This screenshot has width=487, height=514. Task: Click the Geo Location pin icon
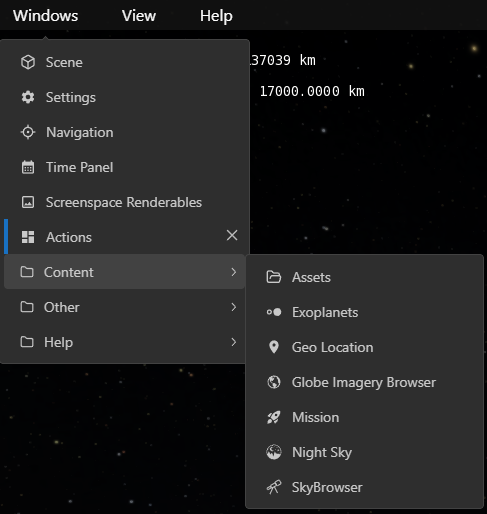tap(274, 347)
